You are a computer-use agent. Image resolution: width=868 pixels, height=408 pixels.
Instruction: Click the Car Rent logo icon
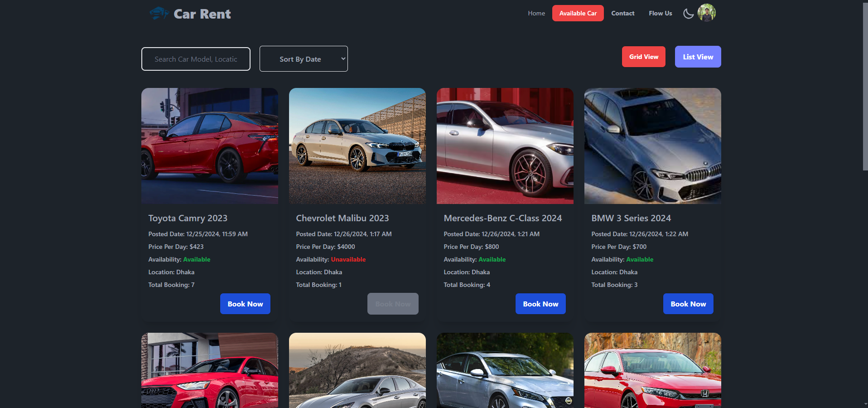tap(159, 14)
